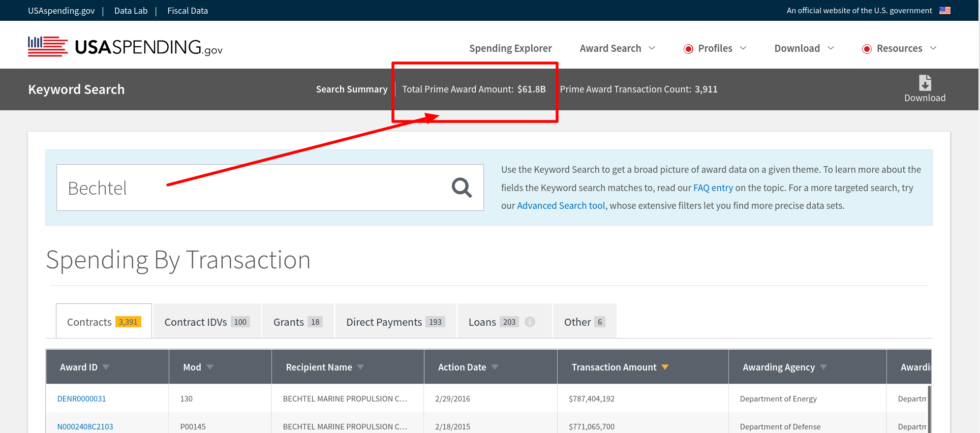Open the Download nav menu
The image size is (980, 433).
click(x=797, y=48)
